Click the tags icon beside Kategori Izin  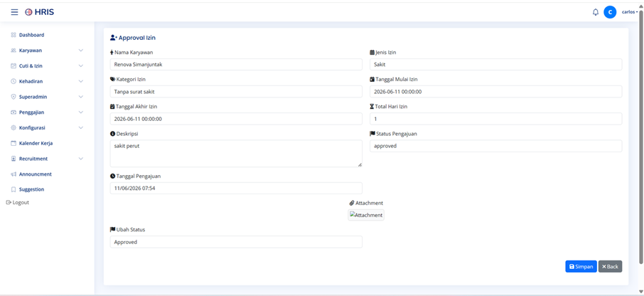(x=112, y=80)
